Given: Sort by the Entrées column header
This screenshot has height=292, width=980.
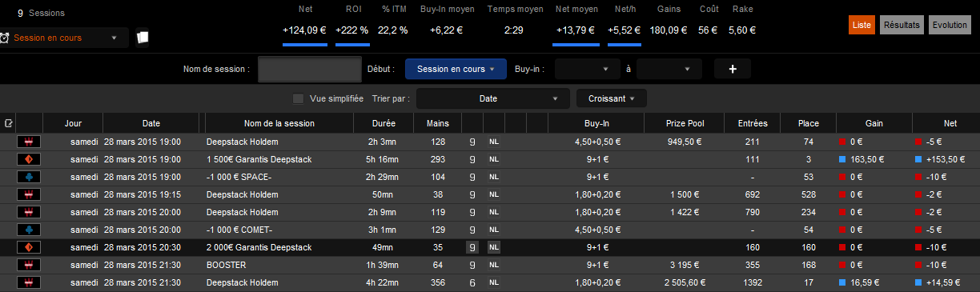Looking at the screenshot, I should (x=753, y=123).
